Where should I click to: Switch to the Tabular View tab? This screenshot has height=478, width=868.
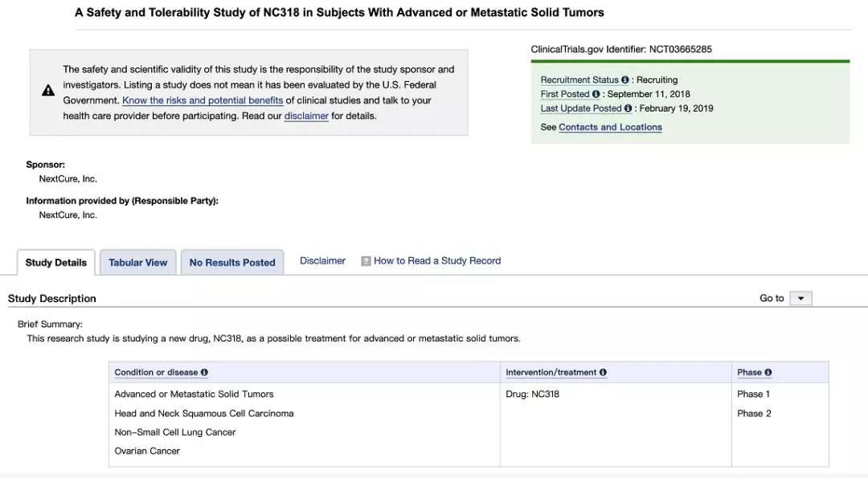(x=138, y=263)
